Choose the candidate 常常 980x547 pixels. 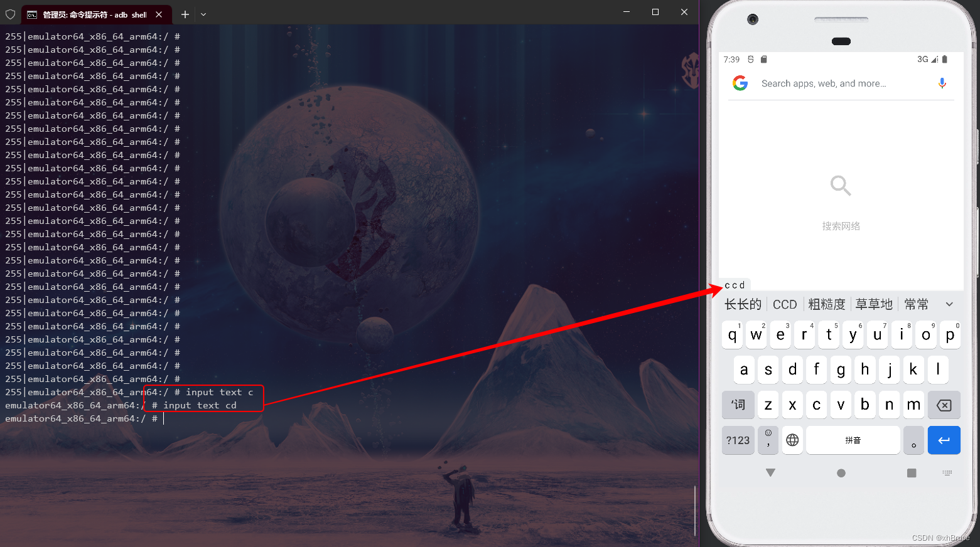tap(917, 304)
